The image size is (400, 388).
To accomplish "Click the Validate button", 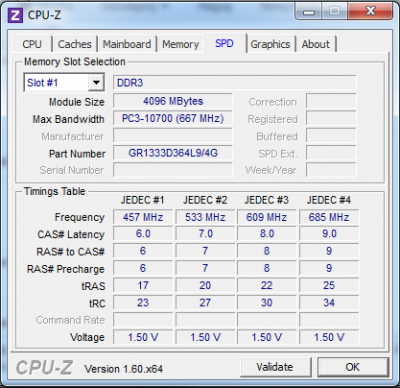I will [x=275, y=367].
